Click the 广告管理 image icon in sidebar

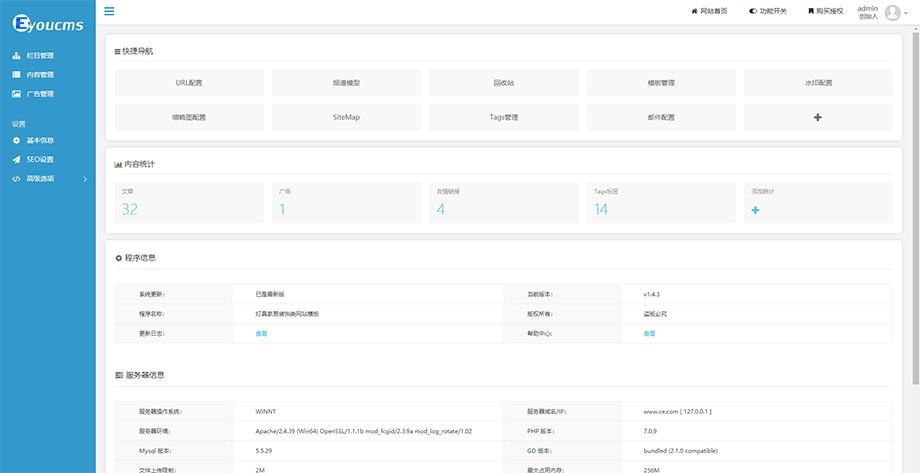(x=16, y=94)
